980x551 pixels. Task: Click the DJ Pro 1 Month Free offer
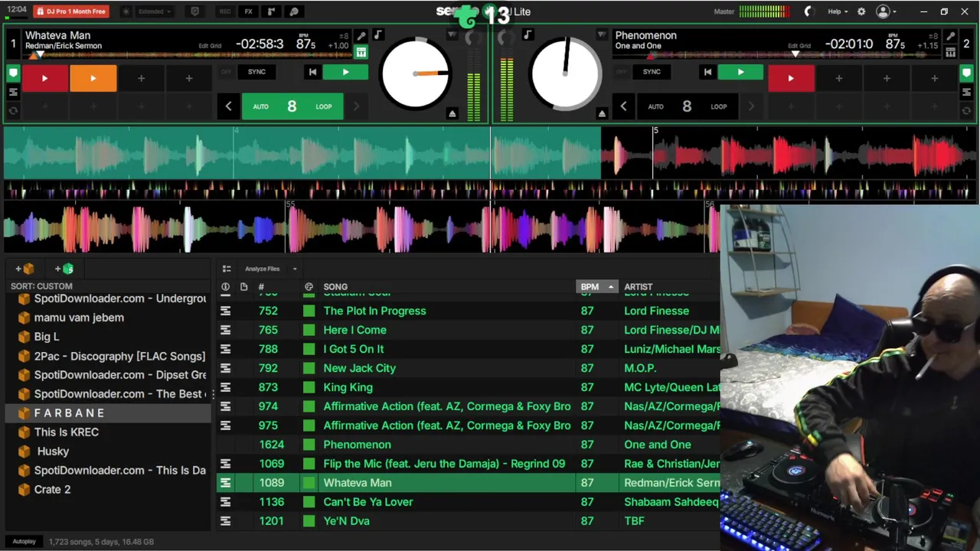(x=71, y=11)
